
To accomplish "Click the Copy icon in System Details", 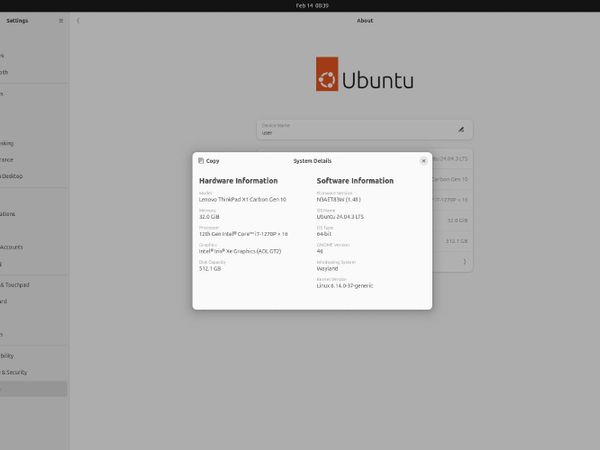I will pyautogui.click(x=202, y=160).
